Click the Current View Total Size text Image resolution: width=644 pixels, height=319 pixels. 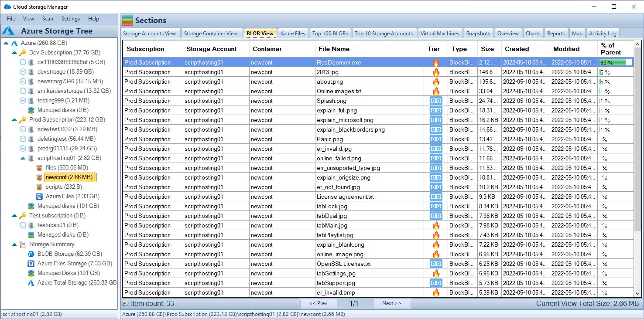[x=587, y=303]
